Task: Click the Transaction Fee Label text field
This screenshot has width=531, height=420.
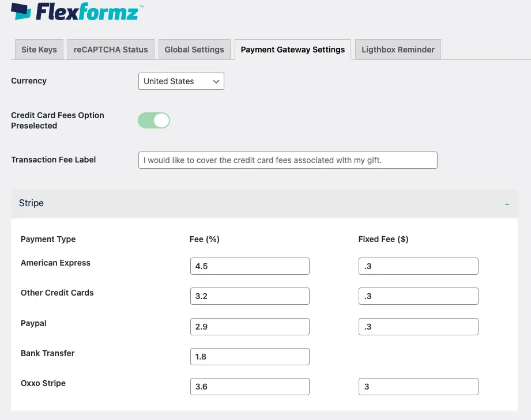Action: [288, 160]
